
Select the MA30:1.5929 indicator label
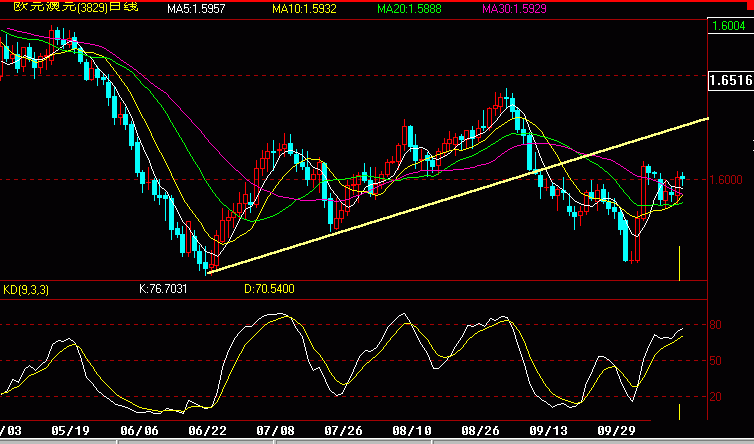[515, 9]
